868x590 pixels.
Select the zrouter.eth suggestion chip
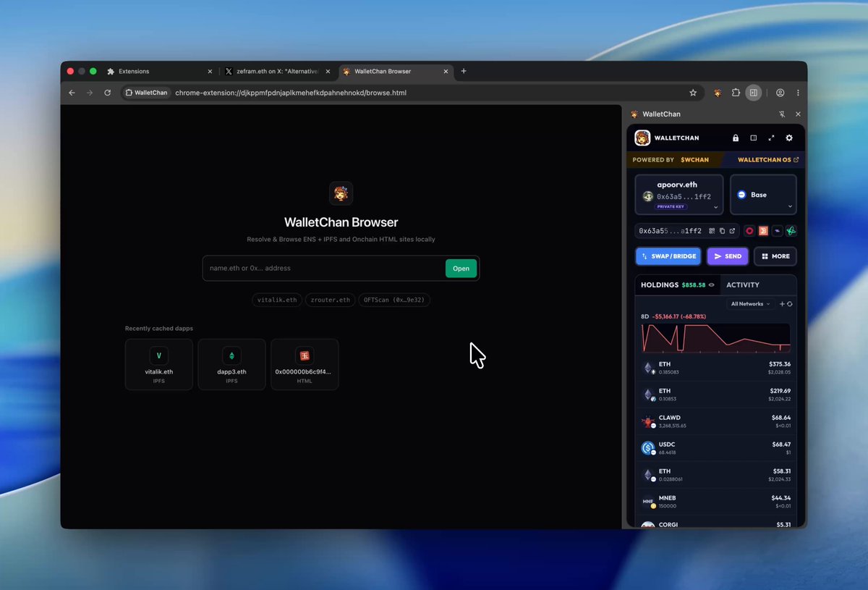[330, 300]
